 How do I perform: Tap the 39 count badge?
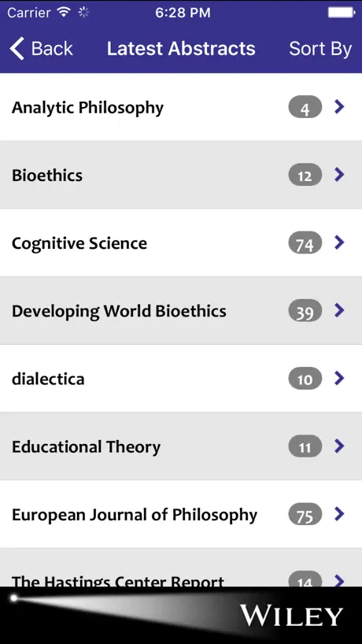(305, 311)
